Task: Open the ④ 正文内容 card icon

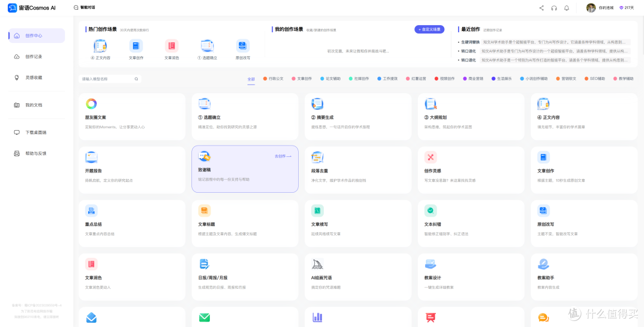Action: point(543,103)
